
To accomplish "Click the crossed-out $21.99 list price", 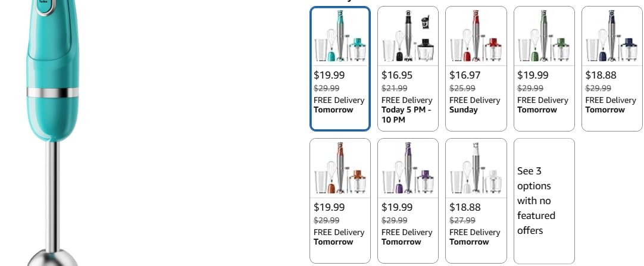I will [x=394, y=88].
